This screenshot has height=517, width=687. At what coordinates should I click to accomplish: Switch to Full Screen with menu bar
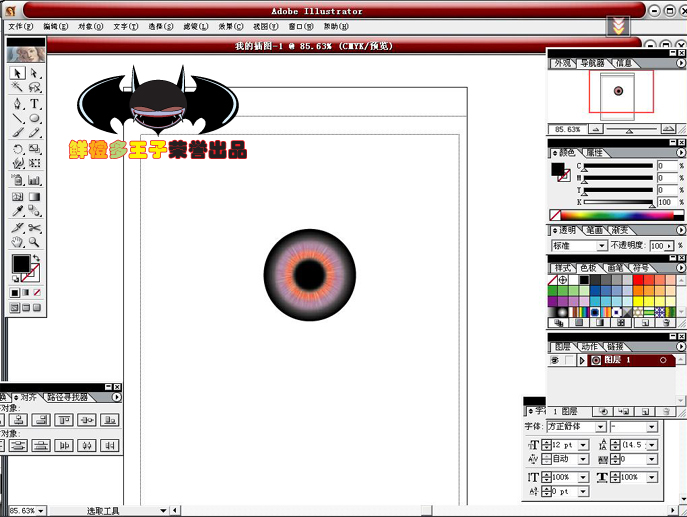[26, 308]
